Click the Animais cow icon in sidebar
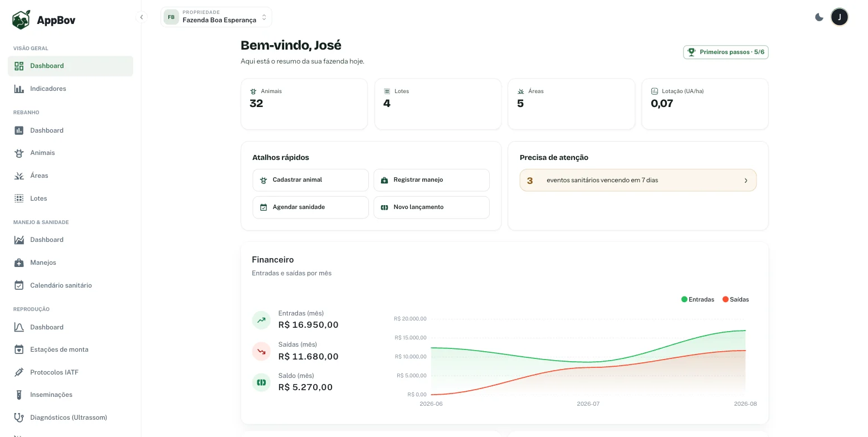 tap(19, 153)
